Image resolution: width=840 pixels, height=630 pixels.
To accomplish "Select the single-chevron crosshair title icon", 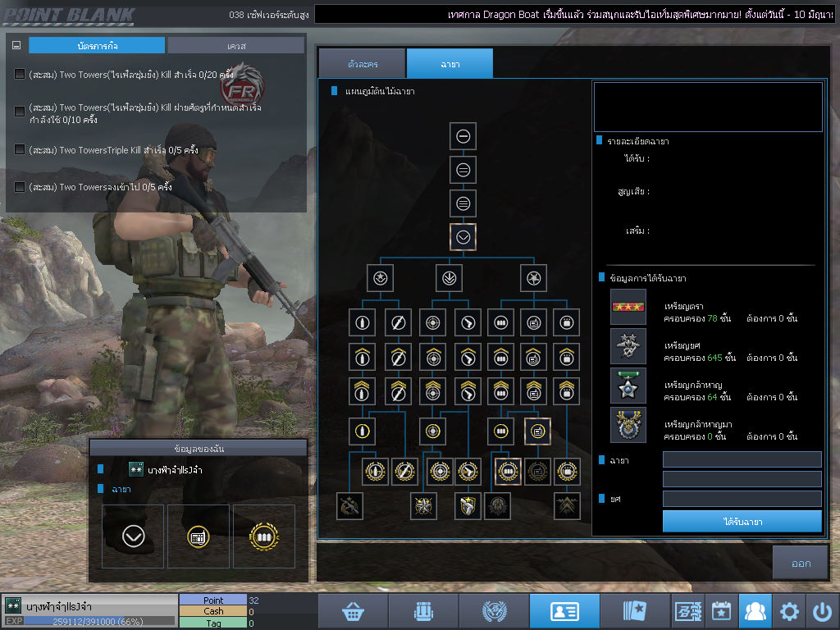I will [x=433, y=357].
